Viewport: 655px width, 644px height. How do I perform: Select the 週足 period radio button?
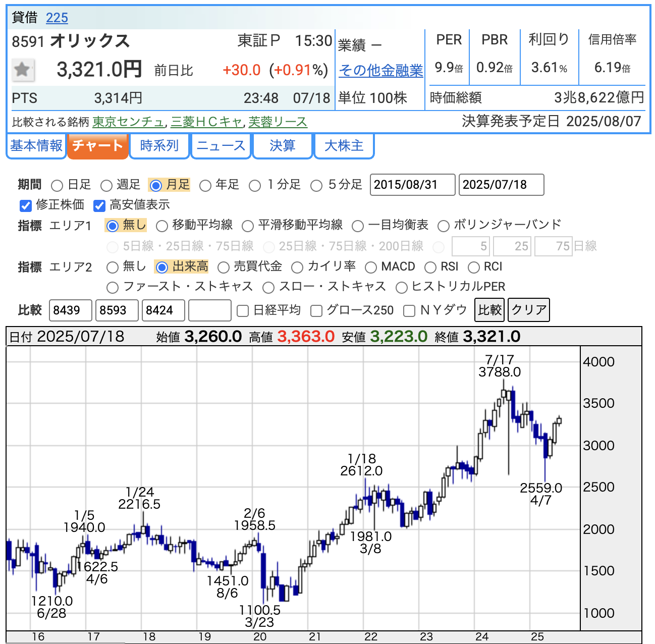(106, 186)
